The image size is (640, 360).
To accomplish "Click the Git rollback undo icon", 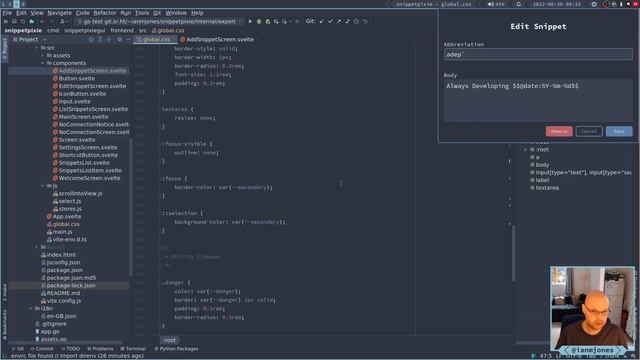I will coord(365,21).
